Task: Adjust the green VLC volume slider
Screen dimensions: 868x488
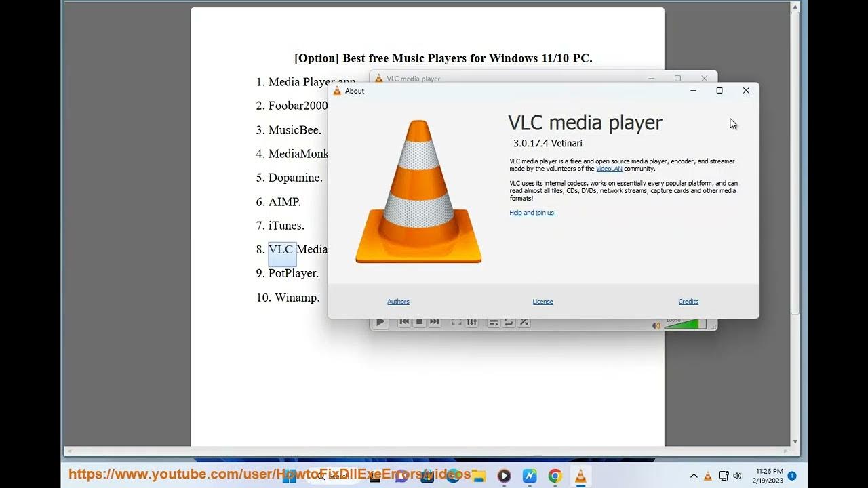Action: pos(685,325)
